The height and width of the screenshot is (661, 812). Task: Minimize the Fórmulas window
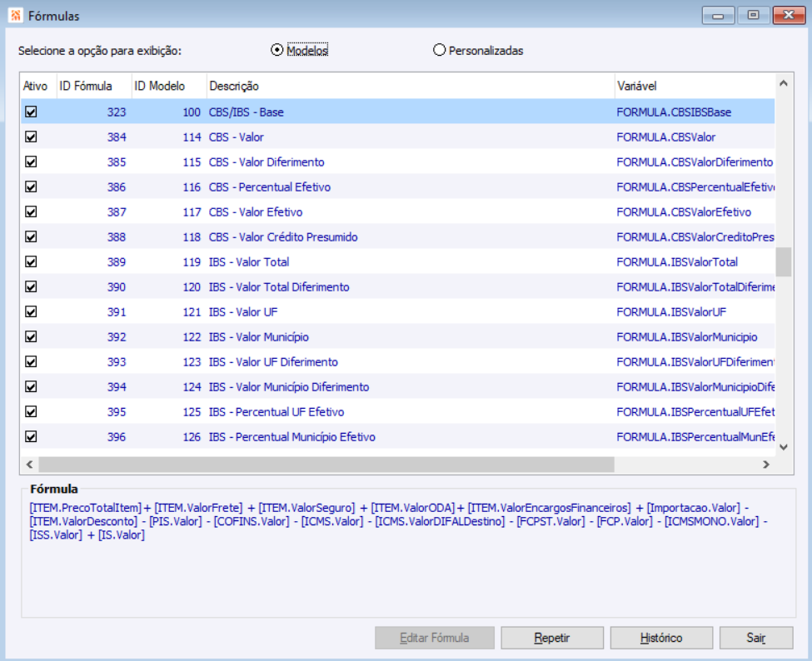pyautogui.click(x=718, y=15)
